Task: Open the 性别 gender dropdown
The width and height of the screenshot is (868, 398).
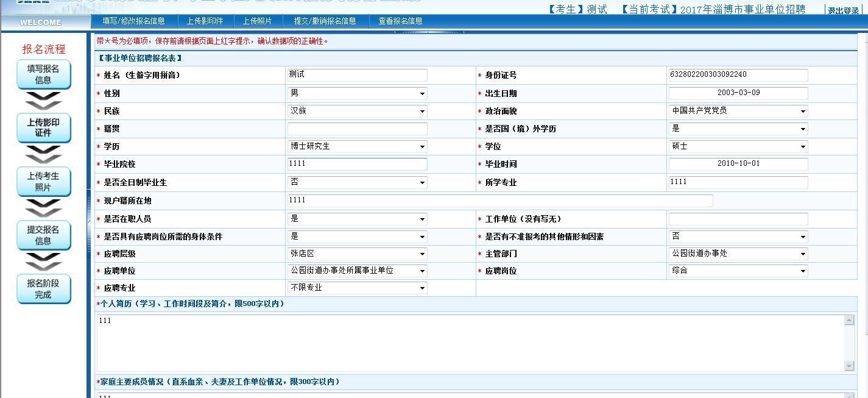Action: pos(422,93)
